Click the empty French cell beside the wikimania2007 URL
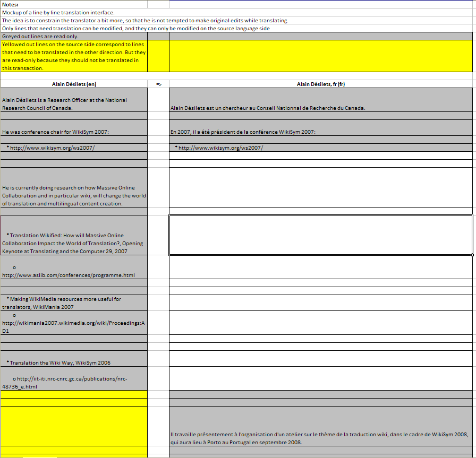 (x=321, y=323)
